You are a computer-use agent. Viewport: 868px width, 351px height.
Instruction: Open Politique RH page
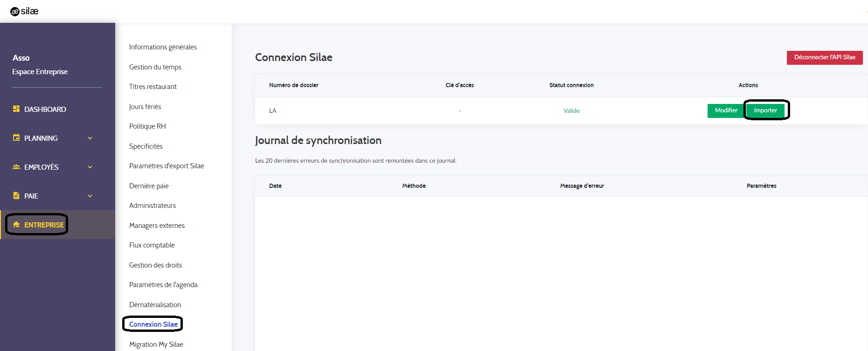point(147,126)
